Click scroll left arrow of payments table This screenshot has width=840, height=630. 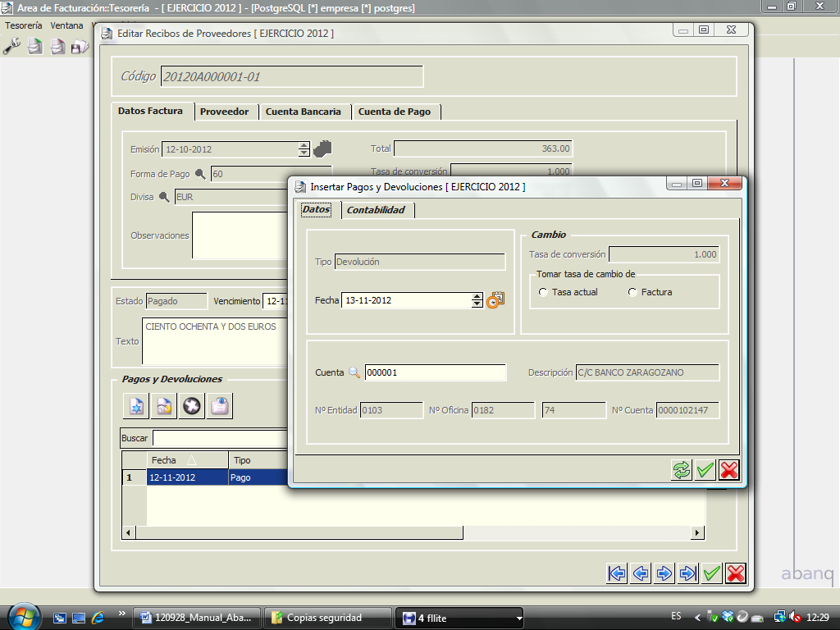(129, 532)
